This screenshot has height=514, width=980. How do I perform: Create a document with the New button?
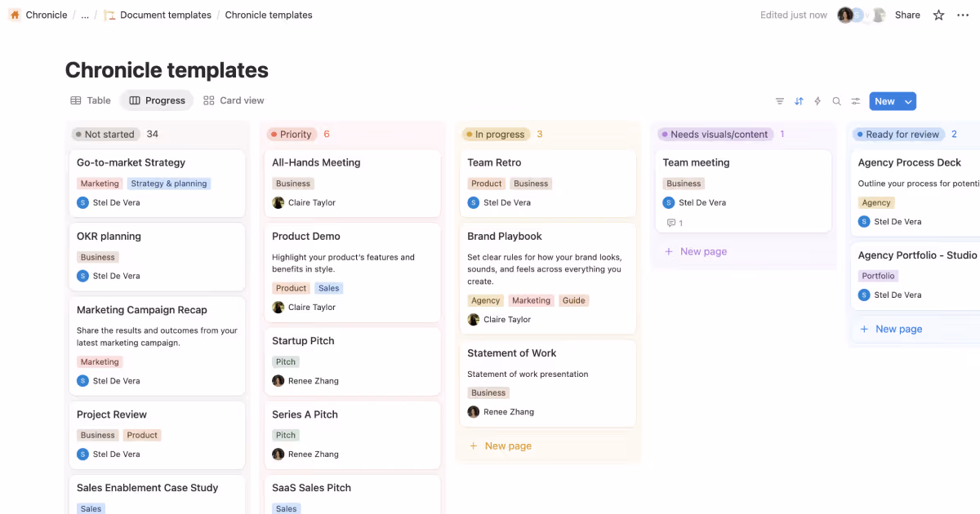pyautogui.click(x=885, y=100)
